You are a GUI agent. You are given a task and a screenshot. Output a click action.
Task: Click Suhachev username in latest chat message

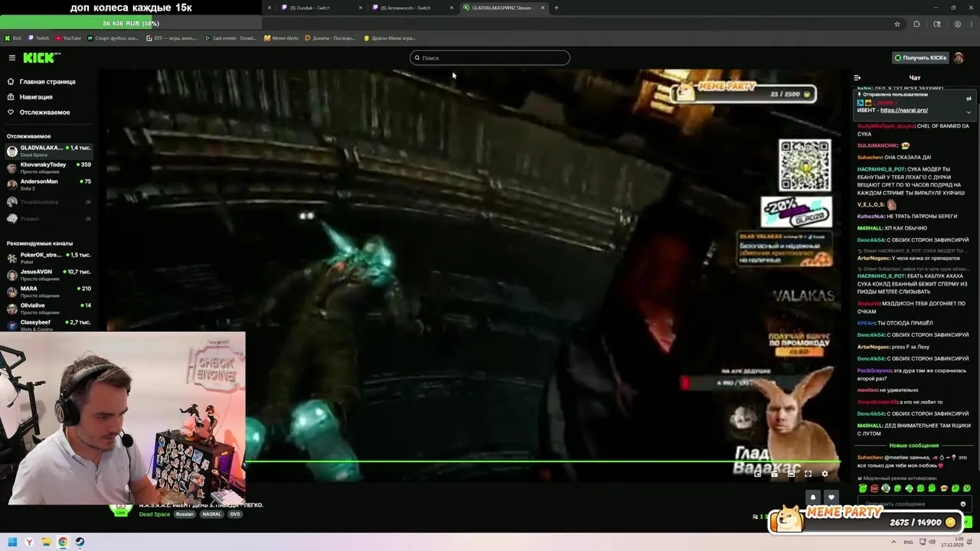pyautogui.click(x=870, y=458)
